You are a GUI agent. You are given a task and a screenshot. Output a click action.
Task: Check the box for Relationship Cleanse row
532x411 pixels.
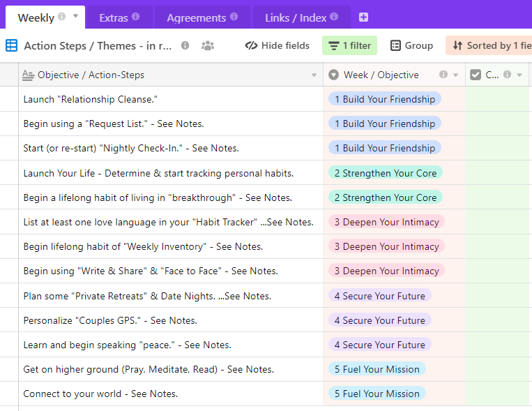(497, 99)
